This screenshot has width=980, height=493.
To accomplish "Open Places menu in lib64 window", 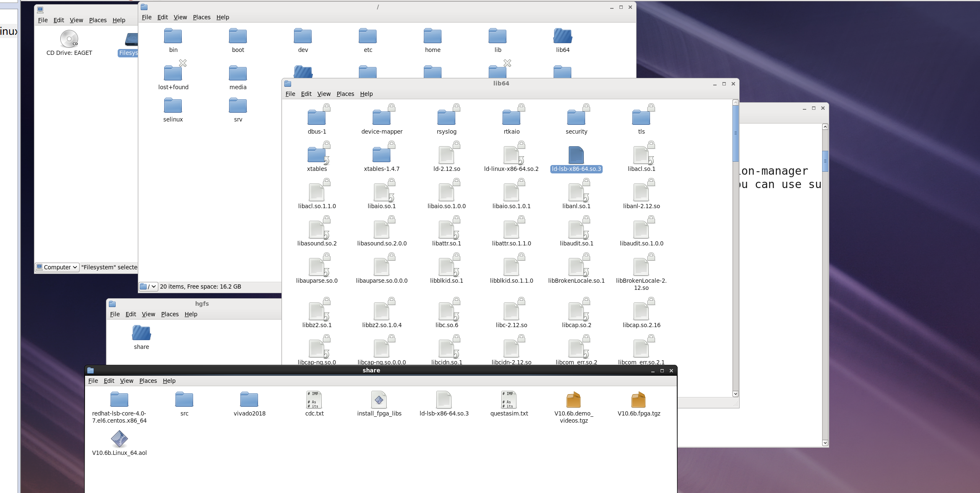I will 345,94.
